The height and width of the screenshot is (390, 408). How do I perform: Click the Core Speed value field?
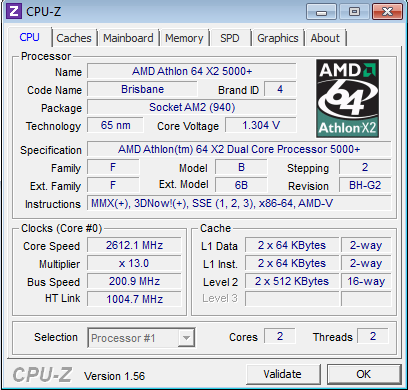pos(134,245)
